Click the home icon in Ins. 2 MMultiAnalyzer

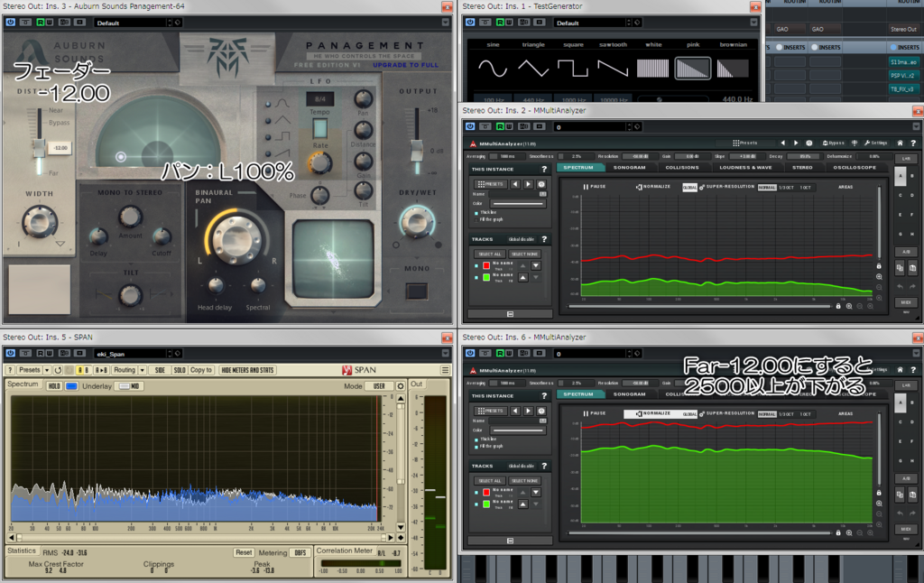click(900, 143)
